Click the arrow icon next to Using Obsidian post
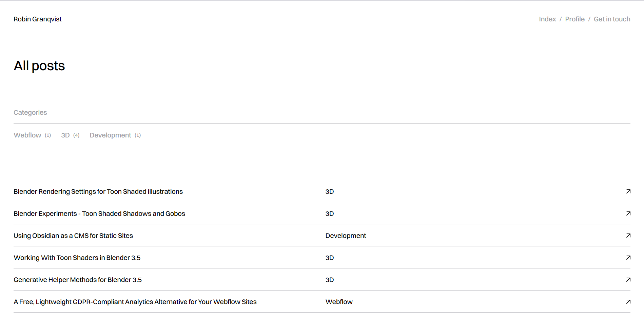This screenshot has width=644, height=317. tap(628, 236)
